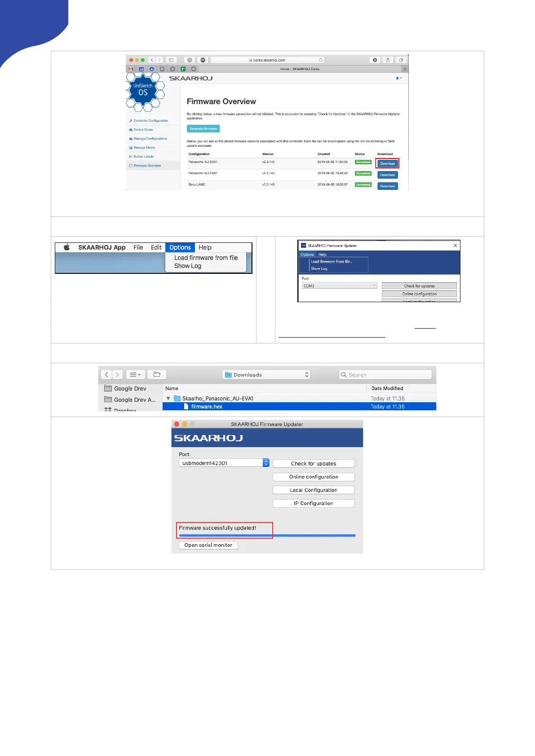Click the Completed status of Sony LANC
Image resolution: width=535 pixels, height=756 pixels.
[363, 185]
